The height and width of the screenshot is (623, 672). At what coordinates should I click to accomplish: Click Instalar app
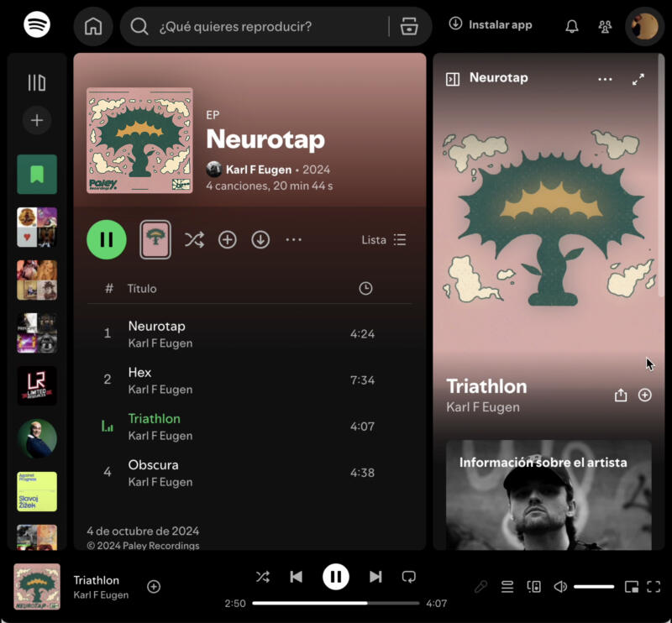pos(491,25)
